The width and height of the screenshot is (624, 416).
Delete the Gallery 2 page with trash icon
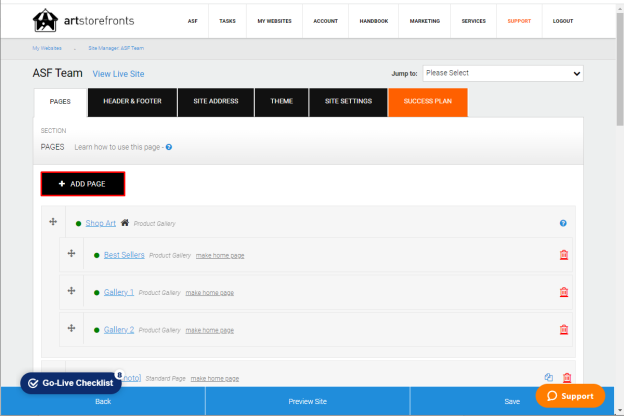coord(564,330)
